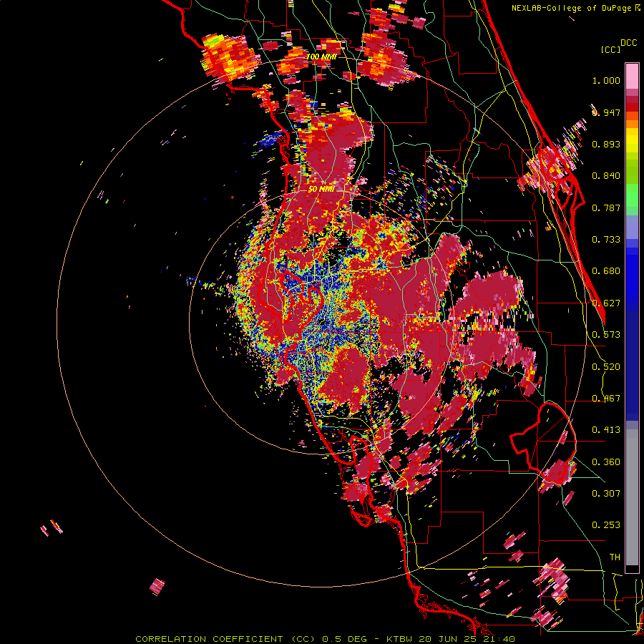The height and width of the screenshot is (644, 644).
Task: Select the 0.413 scale value
Action: pyautogui.click(x=606, y=430)
